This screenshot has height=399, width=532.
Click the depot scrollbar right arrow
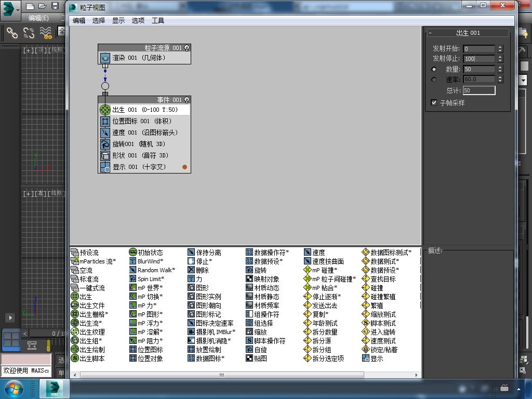(x=416, y=375)
